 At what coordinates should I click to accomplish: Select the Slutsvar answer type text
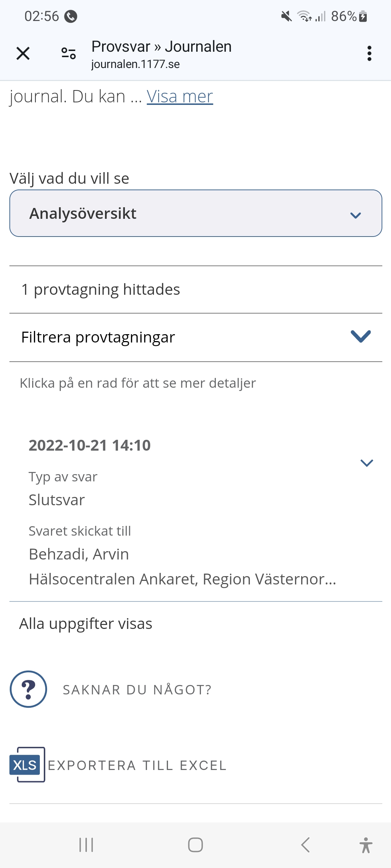57,500
